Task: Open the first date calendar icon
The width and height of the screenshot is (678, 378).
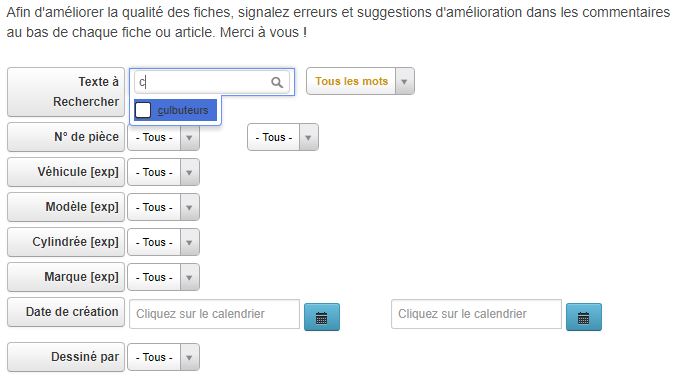Action: [322, 317]
